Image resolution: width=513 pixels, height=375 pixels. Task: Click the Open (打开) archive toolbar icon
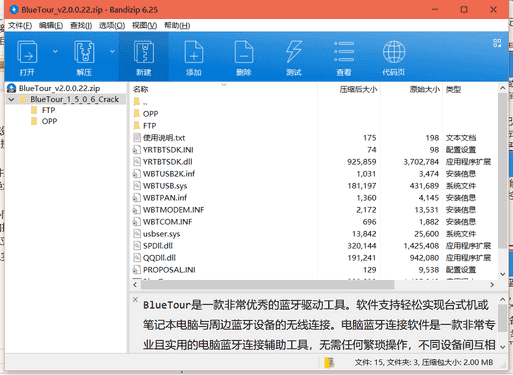click(27, 52)
